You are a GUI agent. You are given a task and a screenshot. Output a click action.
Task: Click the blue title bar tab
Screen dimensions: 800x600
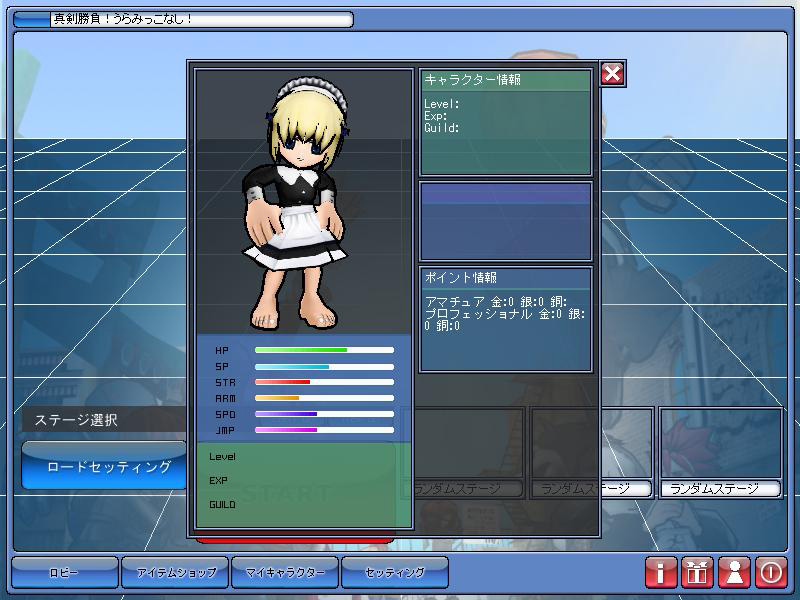[32, 20]
